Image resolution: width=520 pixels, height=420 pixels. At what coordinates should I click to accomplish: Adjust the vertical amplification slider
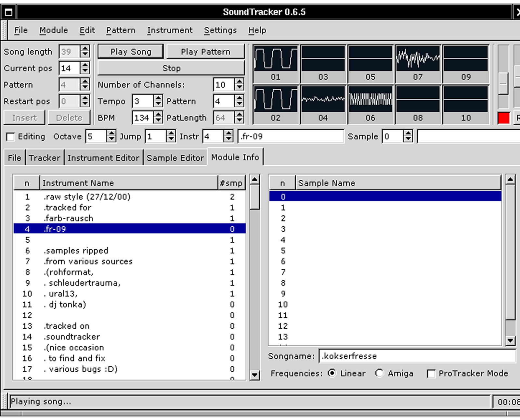click(503, 83)
